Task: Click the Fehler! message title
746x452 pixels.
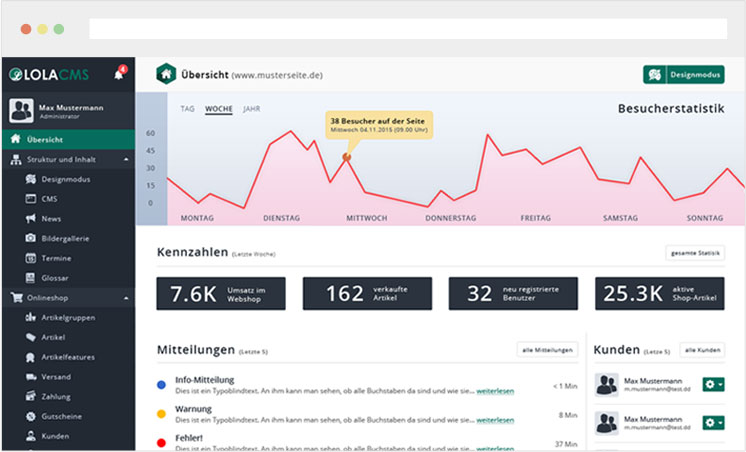Action: [x=189, y=438]
